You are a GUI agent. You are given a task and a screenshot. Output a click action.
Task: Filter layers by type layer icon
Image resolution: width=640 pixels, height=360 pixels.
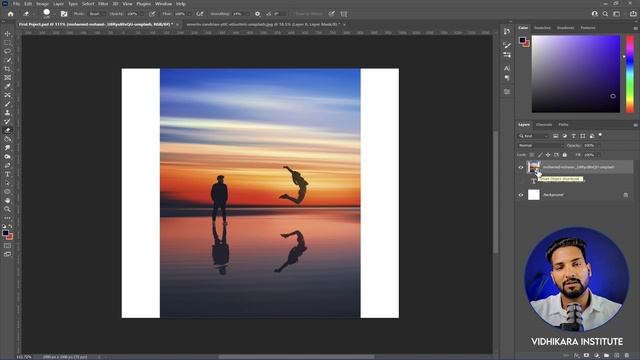(573, 136)
